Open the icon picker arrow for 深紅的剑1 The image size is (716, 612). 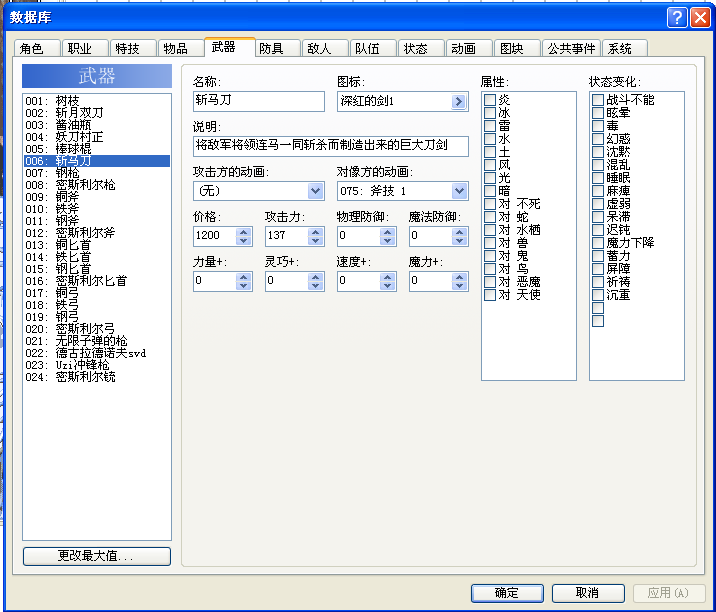click(458, 101)
